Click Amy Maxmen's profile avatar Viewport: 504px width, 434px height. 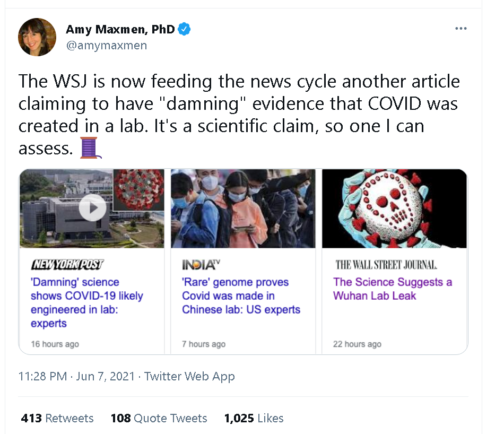pos(37,37)
